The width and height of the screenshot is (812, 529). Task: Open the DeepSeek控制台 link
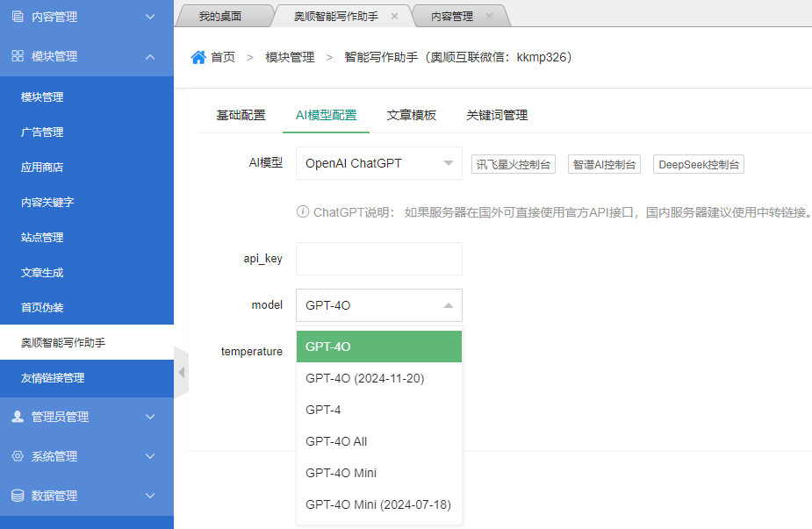tap(699, 164)
